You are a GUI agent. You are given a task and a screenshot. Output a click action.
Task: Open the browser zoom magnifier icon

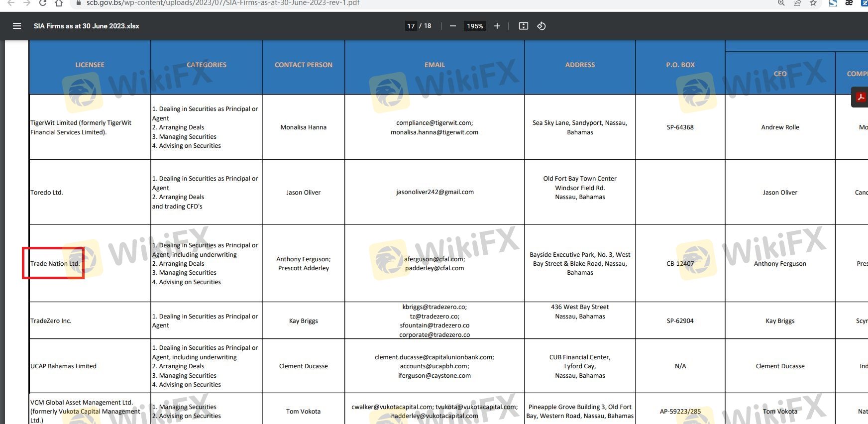pyautogui.click(x=781, y=3)
